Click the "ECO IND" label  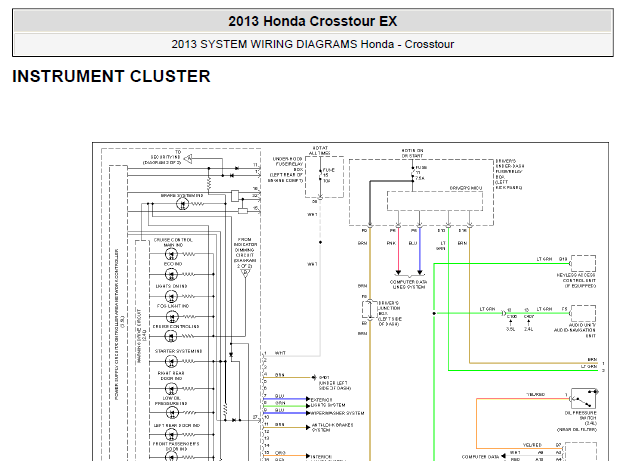point(173,264)
